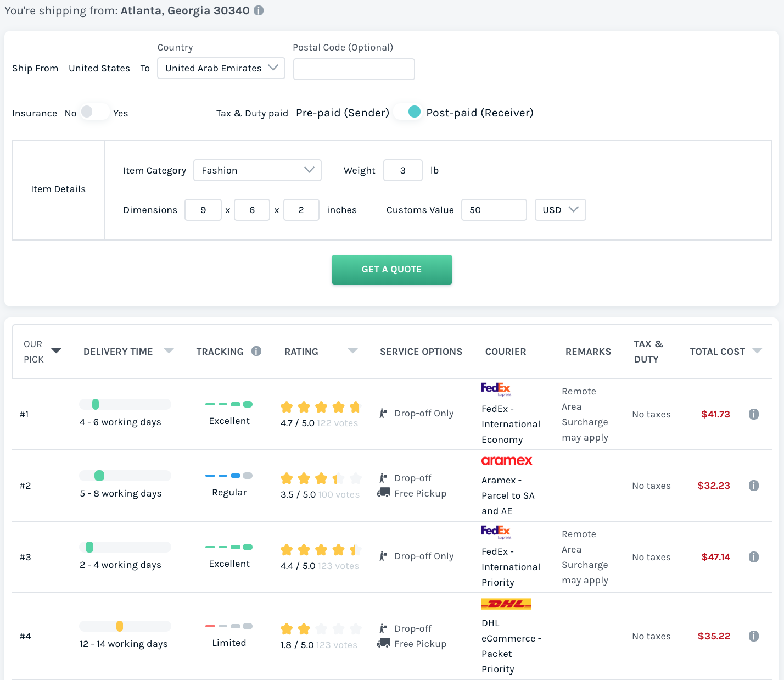Image resolution: width=784 pixels, height=680 pixels.
Task: Click FedEx logo in International Priority row
Action: (x=496, y=532)
